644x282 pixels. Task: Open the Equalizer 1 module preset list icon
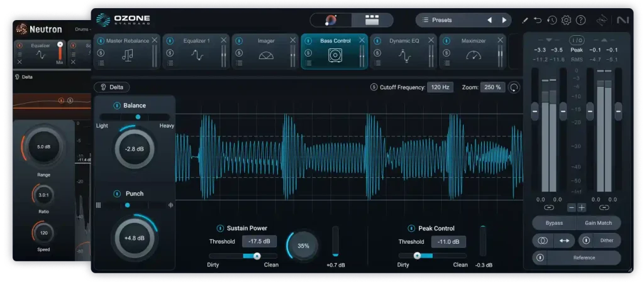[170, 63]
